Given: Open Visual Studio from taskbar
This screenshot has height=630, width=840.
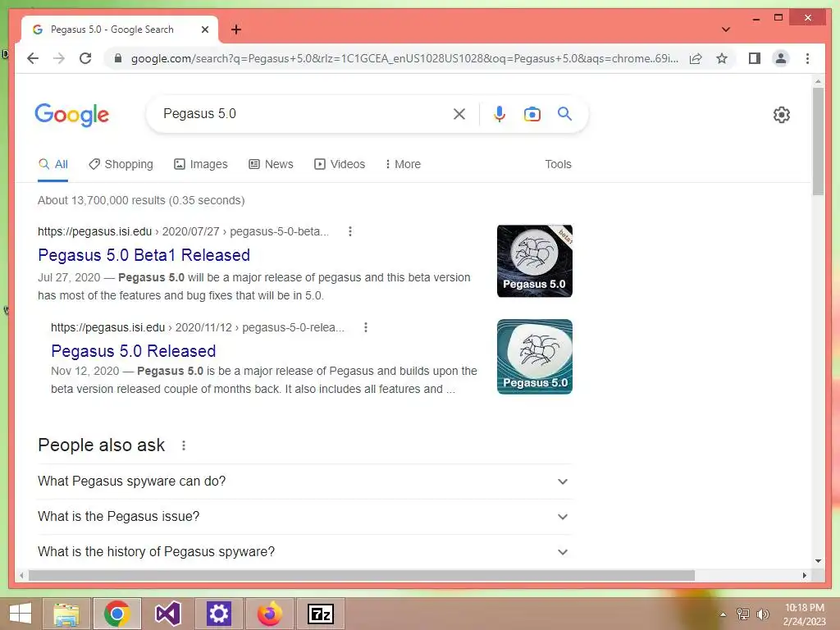Looking at the screenshot, I should (x=167, y=614).
